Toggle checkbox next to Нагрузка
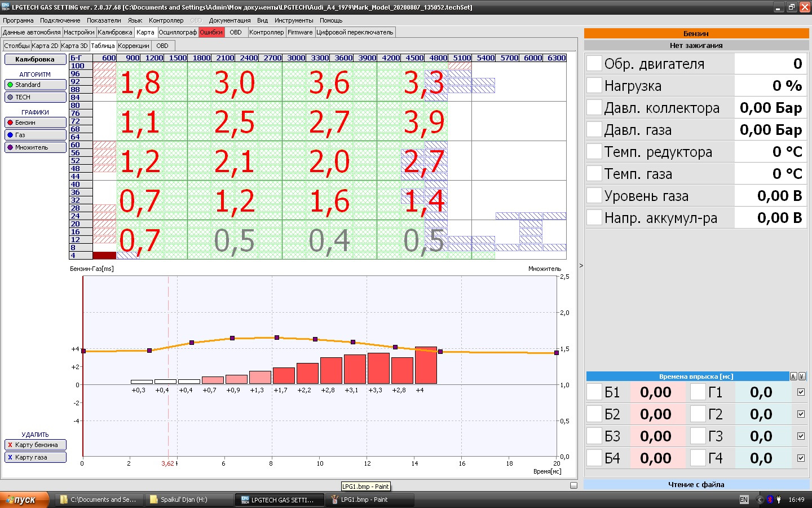Viewport: 812px width, 508px height. (594, 85)
